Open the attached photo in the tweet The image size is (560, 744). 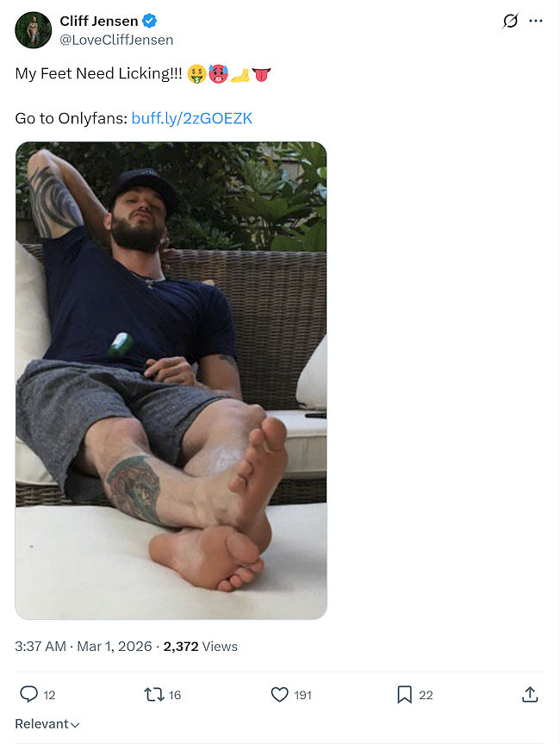point(171,380)
